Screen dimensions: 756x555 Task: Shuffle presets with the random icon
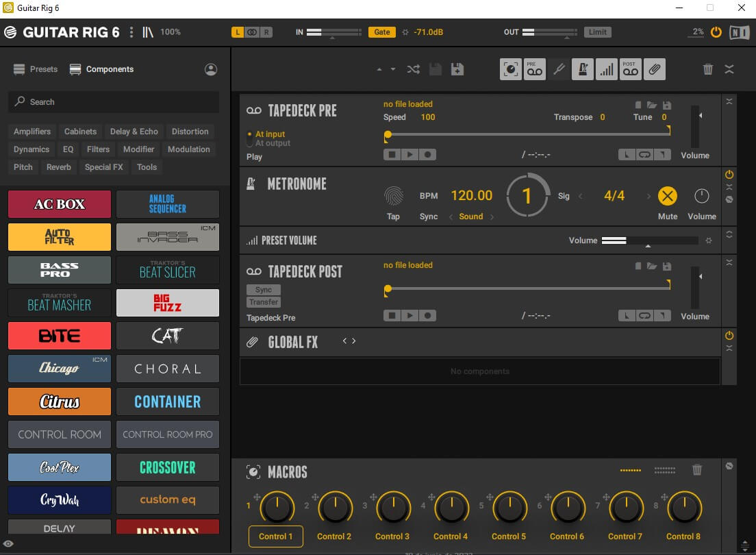pyautogui.click(x=413, y=69)
